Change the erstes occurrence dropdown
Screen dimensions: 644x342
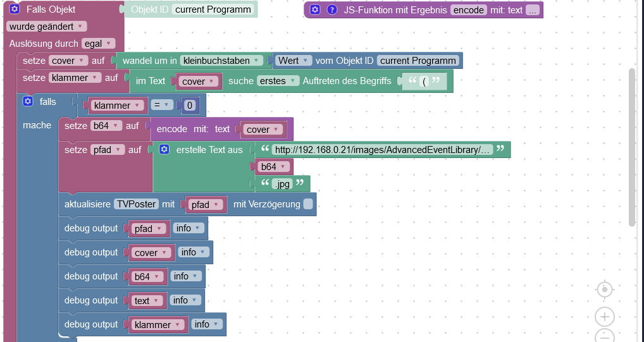[278, 81]
